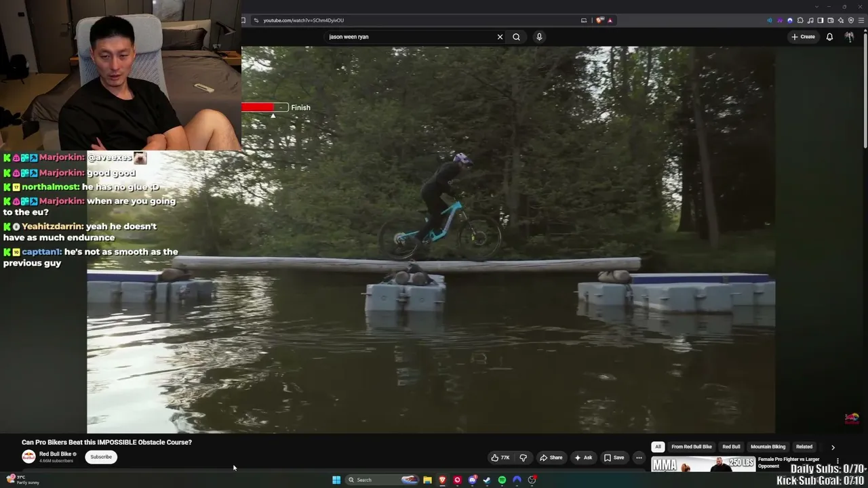The image size is (868, 488).
Task: Click chat message 'good good' by Marjorkin
Action: pyautogui.click(x=111, y=173)
